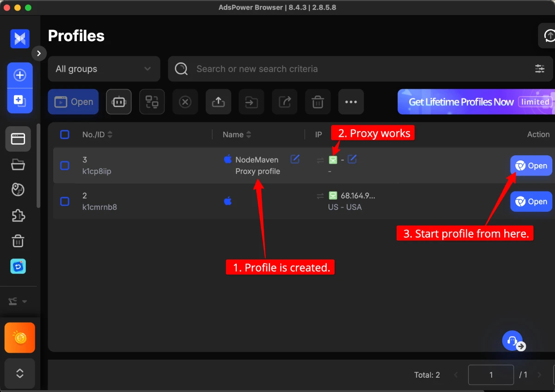Open the more options ellipsis menu

(x=351, y=102)
